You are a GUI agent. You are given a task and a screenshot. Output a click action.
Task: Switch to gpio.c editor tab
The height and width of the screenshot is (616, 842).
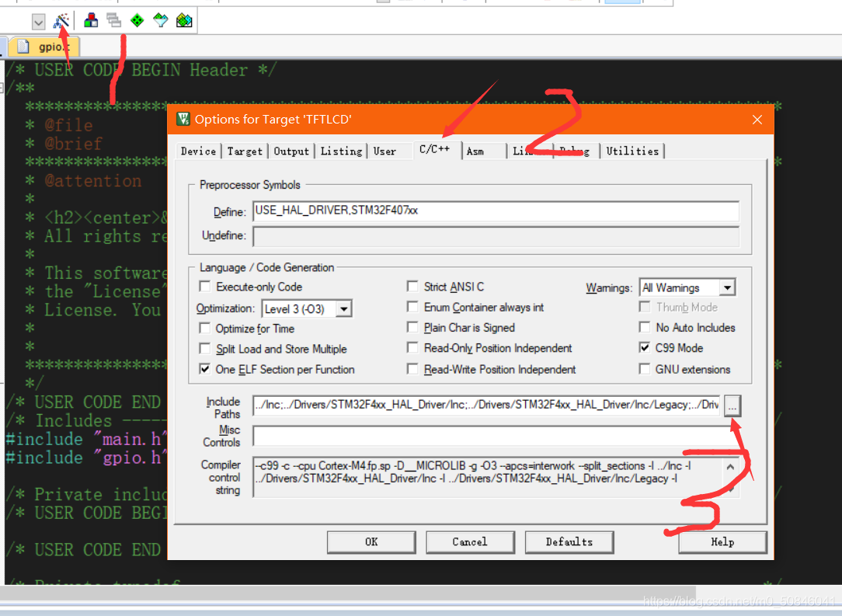tap(44, 47)
